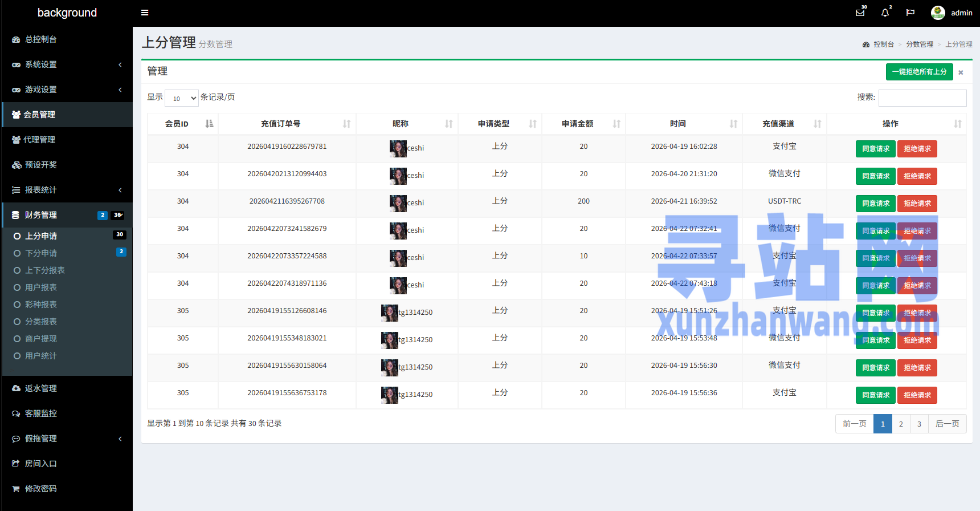Click the 修改密码 cart icon
Image resolution: width=980 pixels, height=511 pixels.
coord(16,489)
